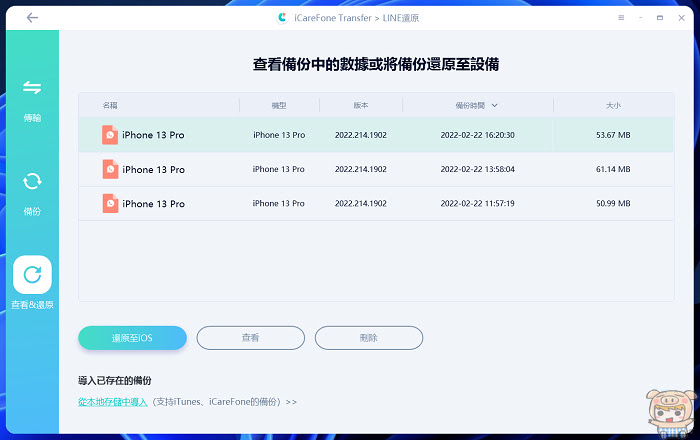Screen dimensions: 700x440
Task: Click the 名稱 column header
Action: (x=110, y=105)
